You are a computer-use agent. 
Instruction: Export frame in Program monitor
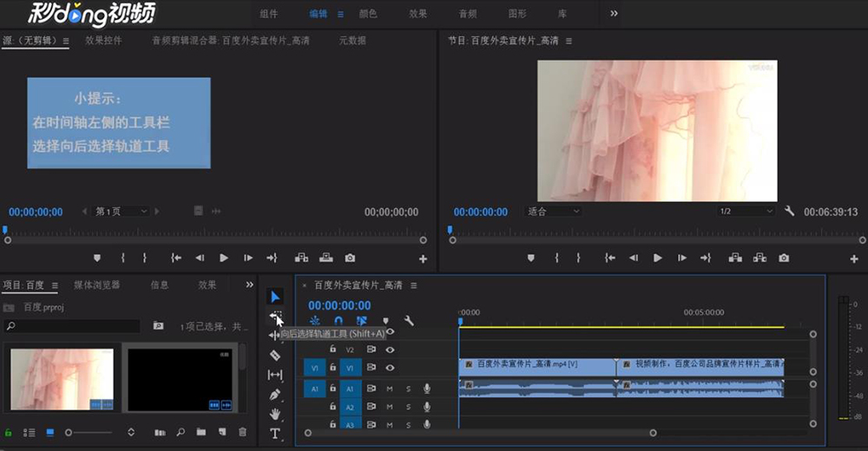coord(784,258)
